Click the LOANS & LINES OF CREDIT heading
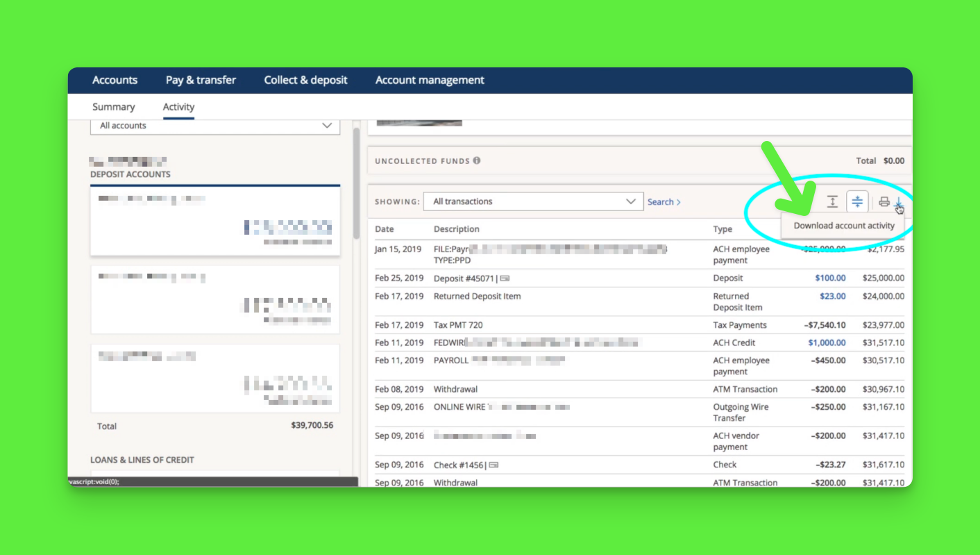Screen dimensions: 980x555 (142, 460)
